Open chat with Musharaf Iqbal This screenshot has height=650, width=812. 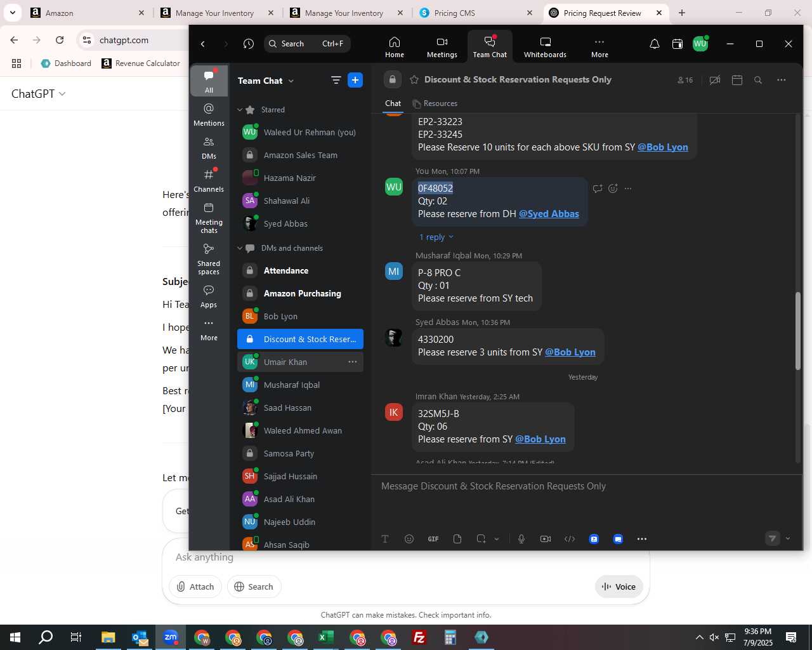point(300,385)
